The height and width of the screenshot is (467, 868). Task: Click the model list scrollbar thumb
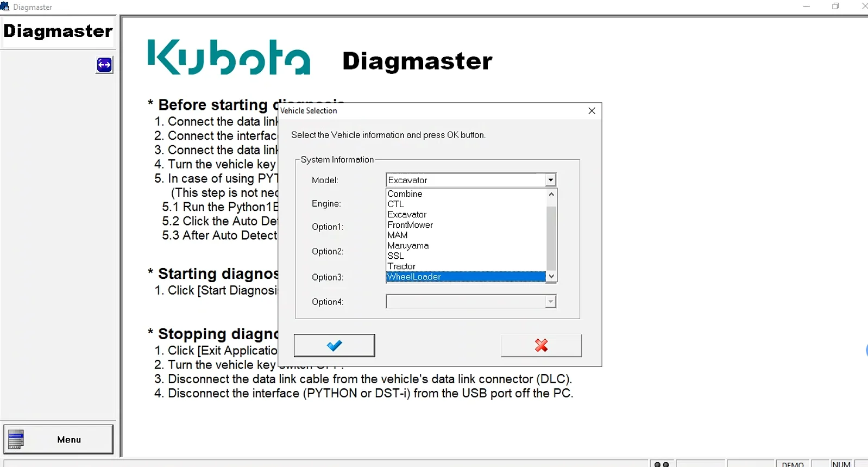551,238
